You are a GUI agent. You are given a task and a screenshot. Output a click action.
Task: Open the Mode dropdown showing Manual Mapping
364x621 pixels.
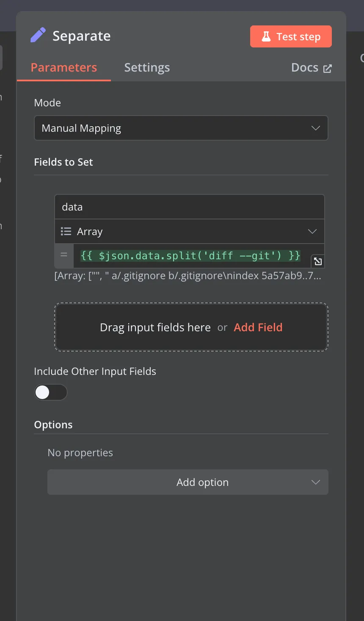(181, 128)
